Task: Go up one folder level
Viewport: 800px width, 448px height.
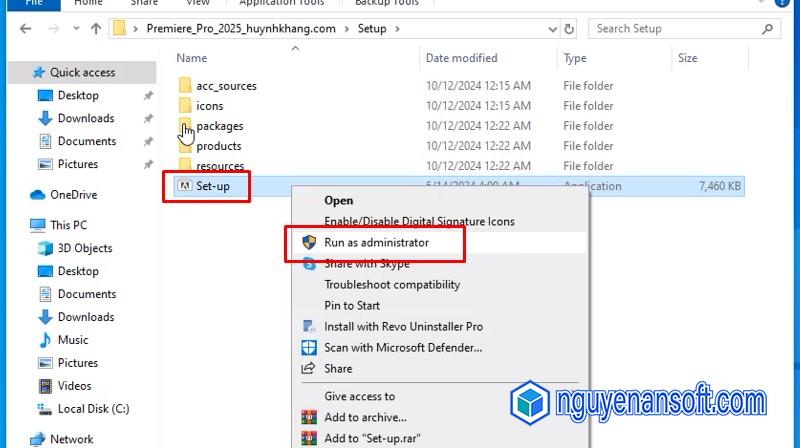Action: pos(96,29)
